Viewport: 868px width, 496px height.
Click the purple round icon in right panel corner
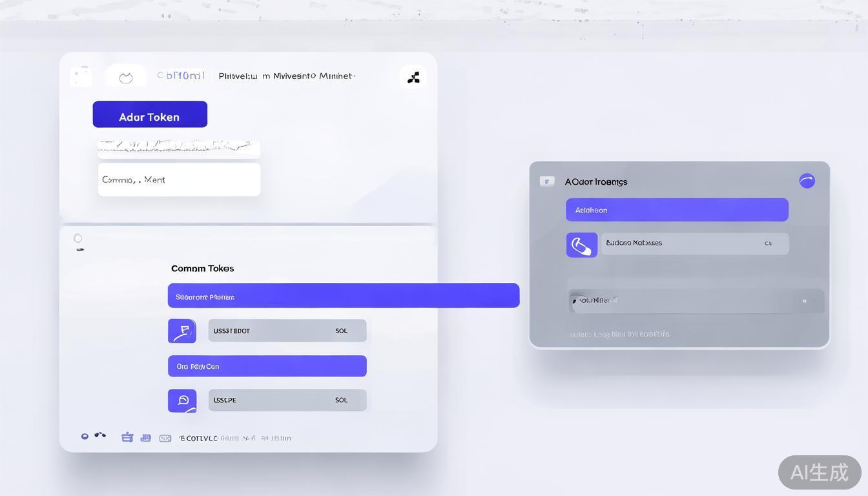point(807,181)
